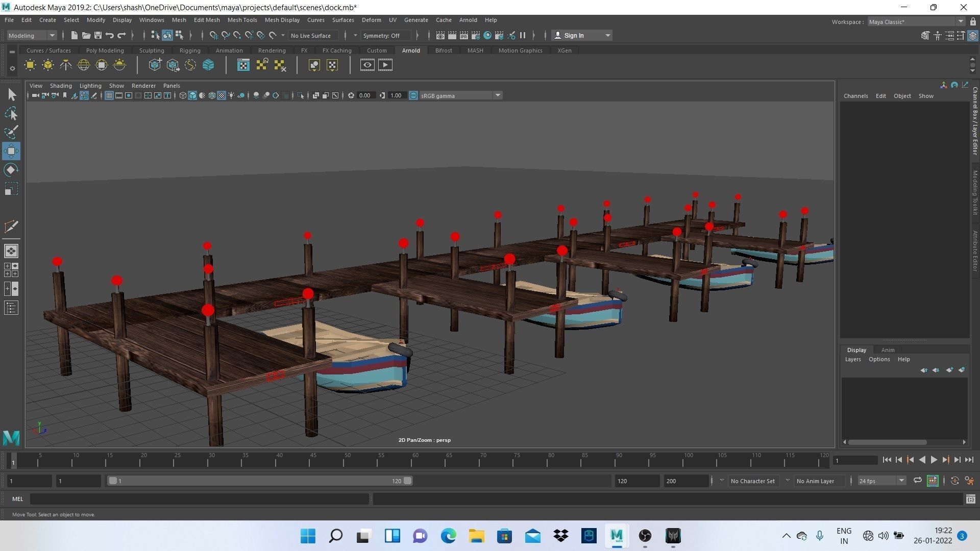Create an Arnold SkyDome Light

click(x=83, y=65)
